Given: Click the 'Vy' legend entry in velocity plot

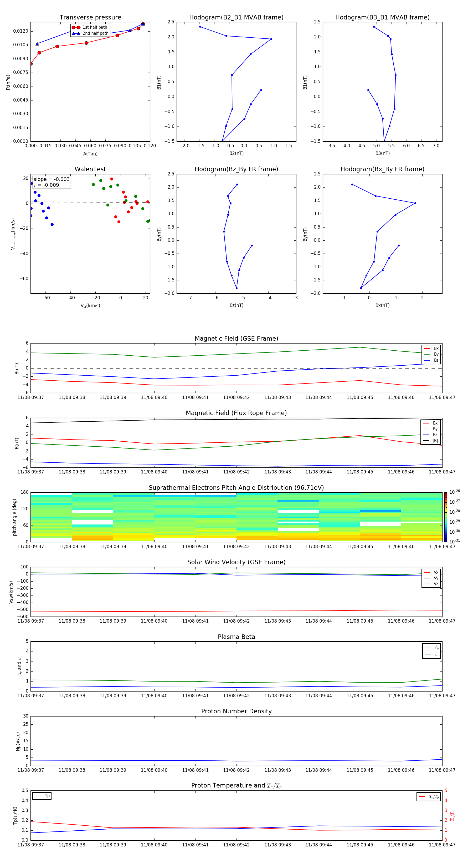Looking at the screenshot, I should coord(431,578).
